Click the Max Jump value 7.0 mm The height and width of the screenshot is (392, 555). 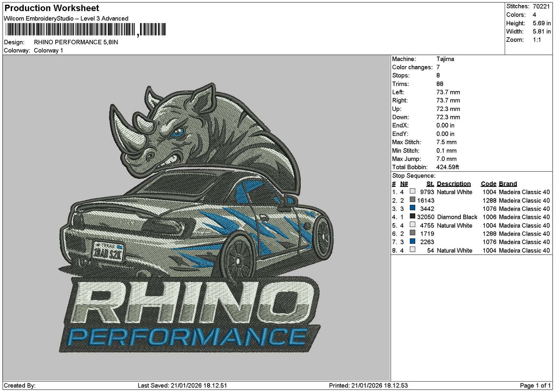[447, 159]
